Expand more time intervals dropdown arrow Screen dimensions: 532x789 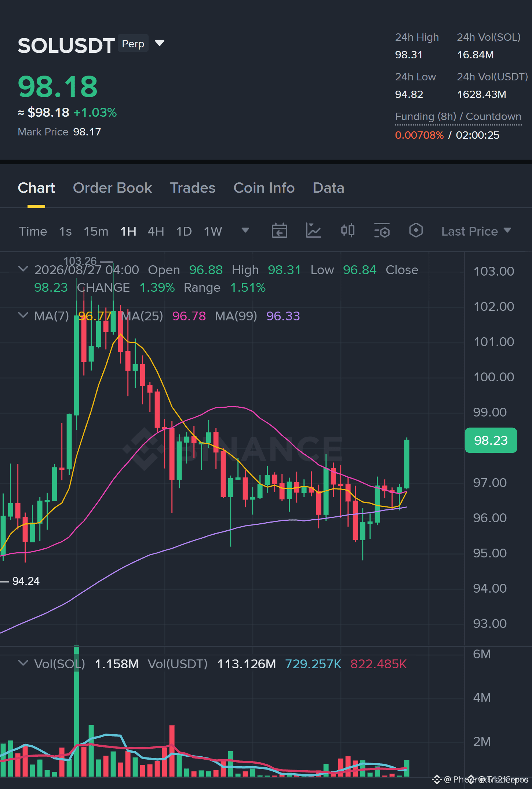245,230
